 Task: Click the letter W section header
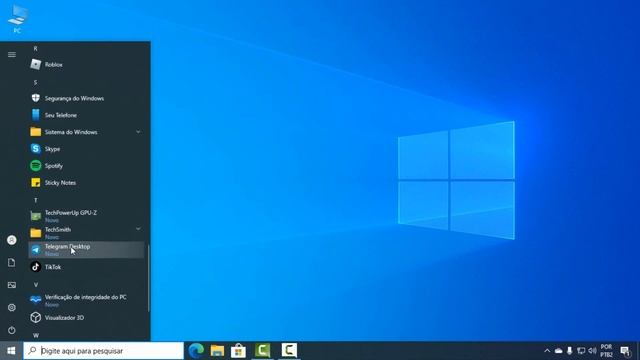point(36,335)
